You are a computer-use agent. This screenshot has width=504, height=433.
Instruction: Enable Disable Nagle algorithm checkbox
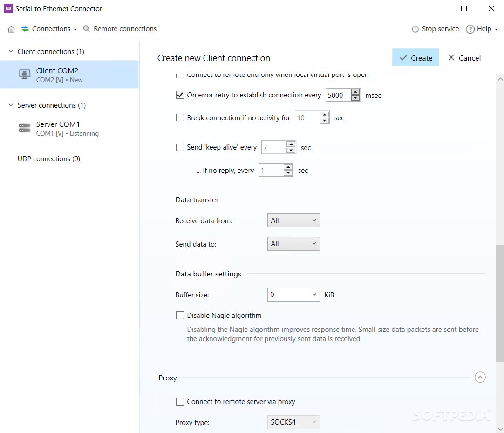pos(180,315)
